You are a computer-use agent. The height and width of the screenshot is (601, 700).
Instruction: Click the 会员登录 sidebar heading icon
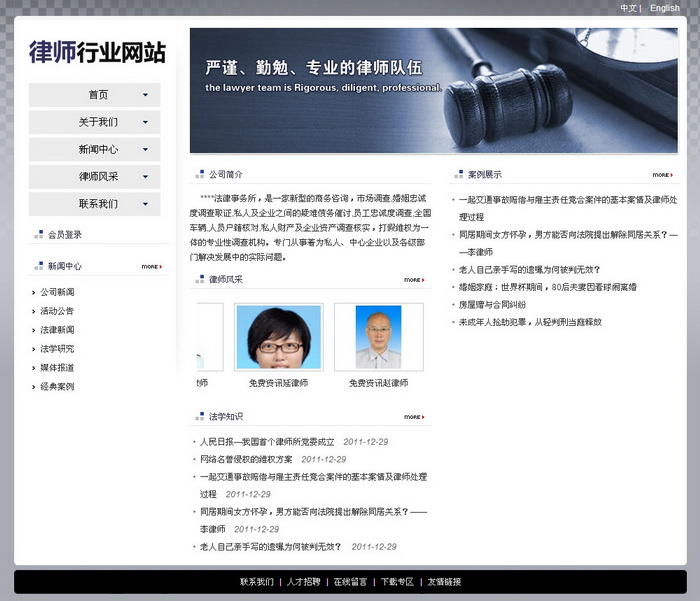(38, 235)
